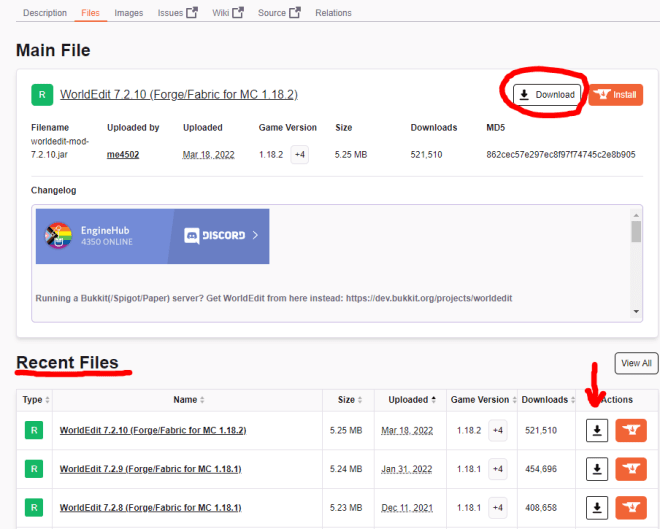Screen dimensions: 660x529
Task: Click the Mar 18, 2022 upload date in Main File
Action: tap(208, 154)
